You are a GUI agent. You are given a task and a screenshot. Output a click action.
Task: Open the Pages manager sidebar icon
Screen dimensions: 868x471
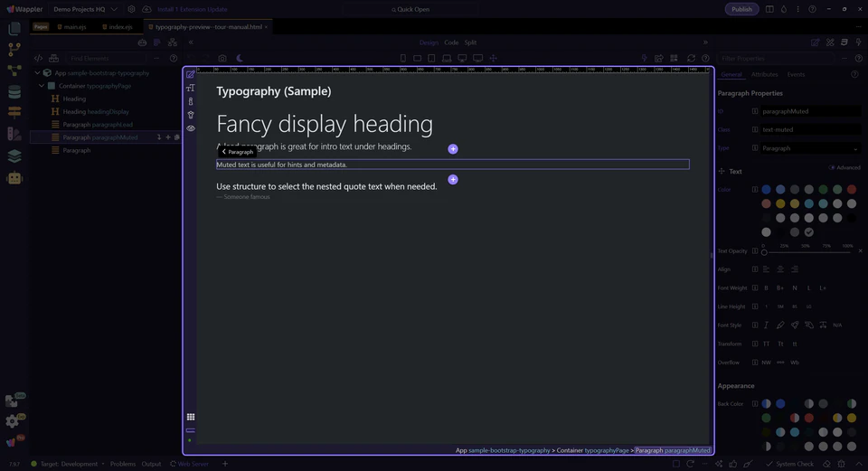pyautogui.click(x=14, y=28)
